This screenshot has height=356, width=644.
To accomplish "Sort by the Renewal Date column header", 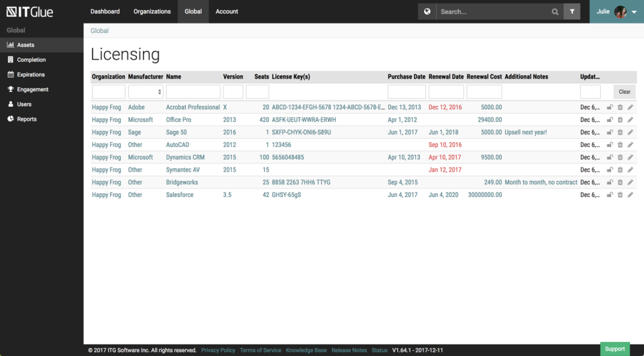I will (446, 77).
